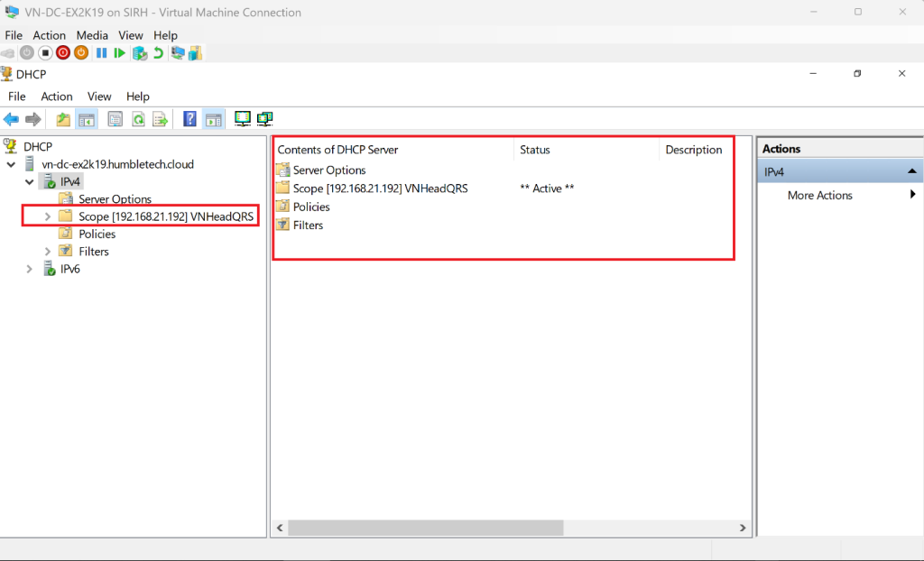
Task: Open Help via blue question mark icon
Action: tap(189, 119)
